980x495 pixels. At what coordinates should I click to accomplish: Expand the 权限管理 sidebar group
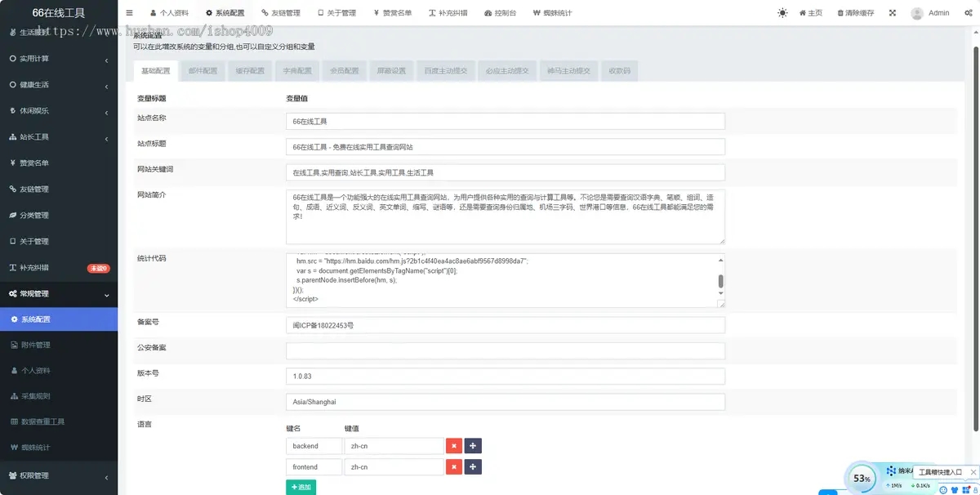[59, 475]
